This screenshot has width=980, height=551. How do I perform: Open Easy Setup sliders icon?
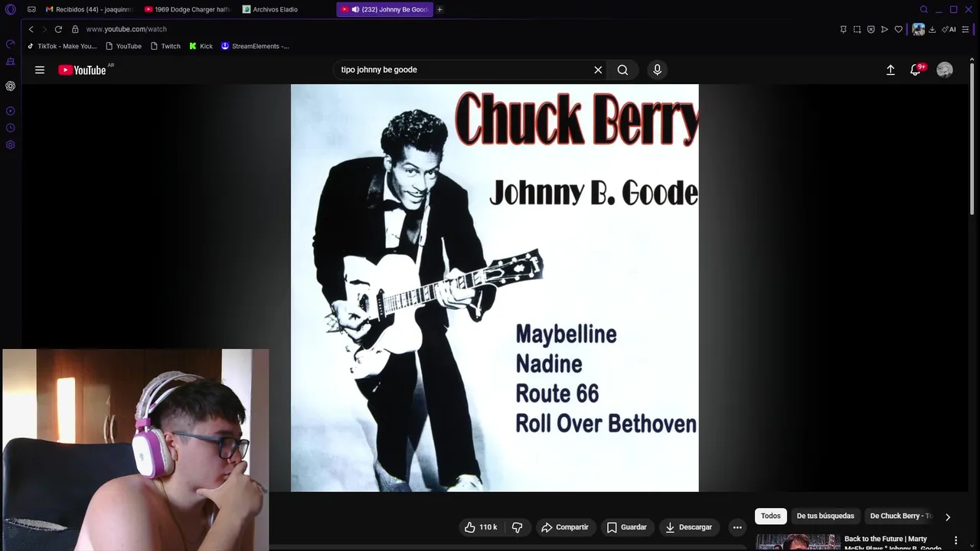click(x=965, y=29)
